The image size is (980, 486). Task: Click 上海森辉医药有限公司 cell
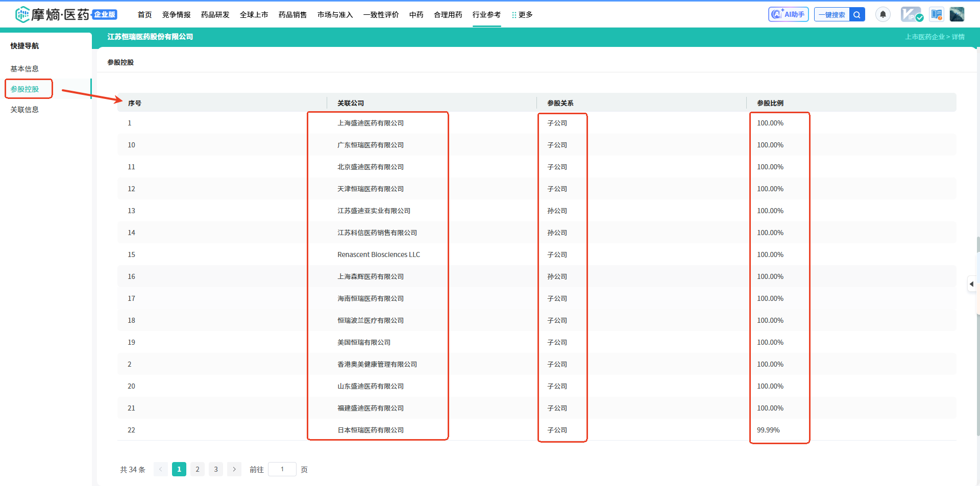pos(371,276)
